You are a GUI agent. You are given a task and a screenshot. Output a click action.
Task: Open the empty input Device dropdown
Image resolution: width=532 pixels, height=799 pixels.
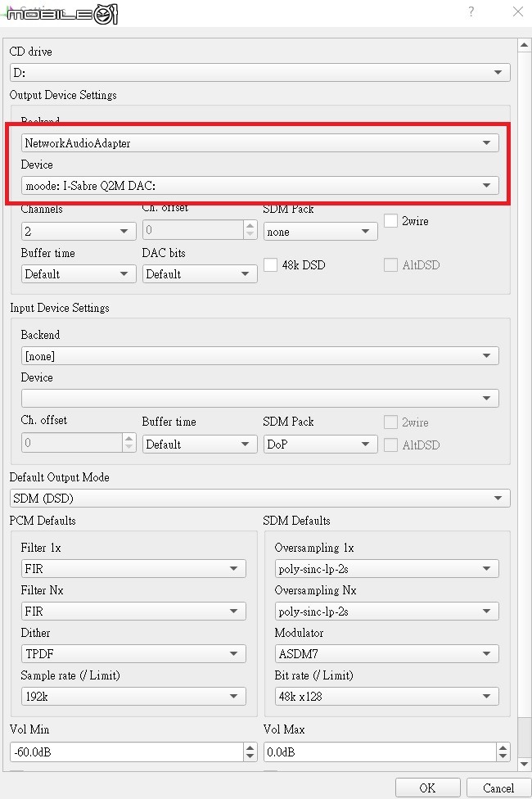pyautogui.click(x=260, y=398)
